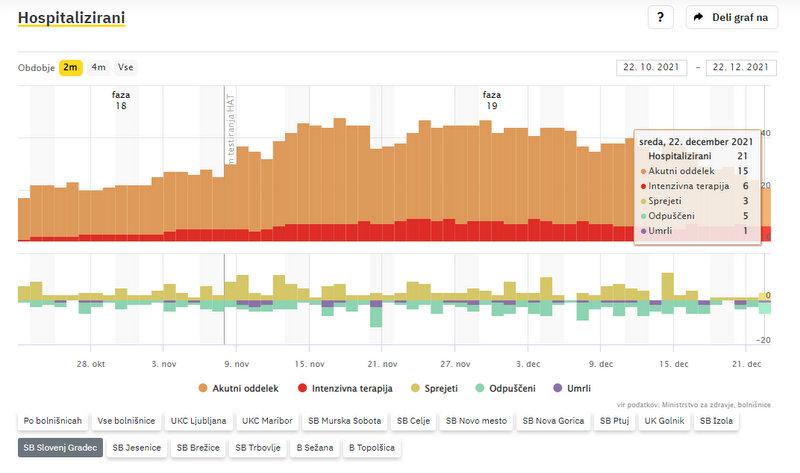Switch to the Po bolnišnicah view

[52, 421]
